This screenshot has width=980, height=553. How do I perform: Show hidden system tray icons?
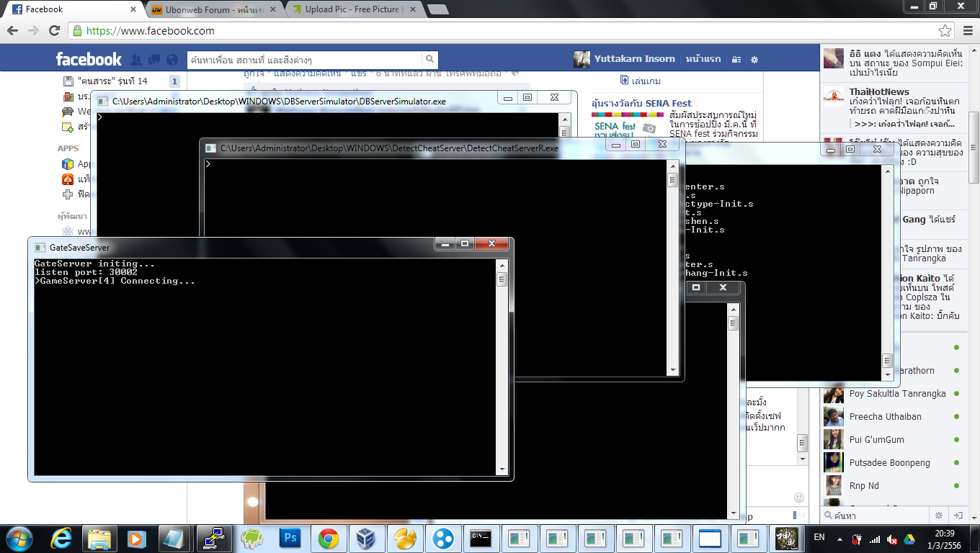[x=839, y=538]
